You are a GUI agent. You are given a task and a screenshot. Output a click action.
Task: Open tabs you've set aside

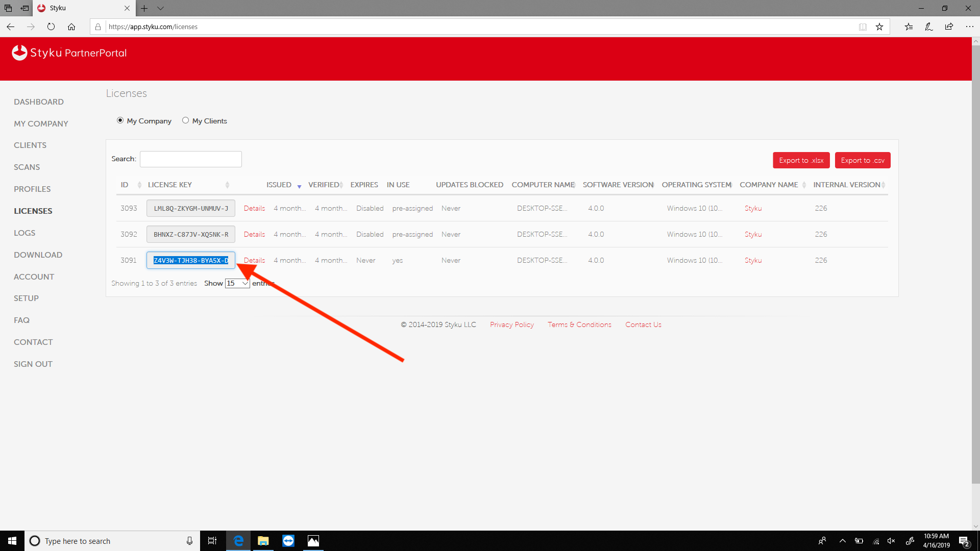pos(8,8)
